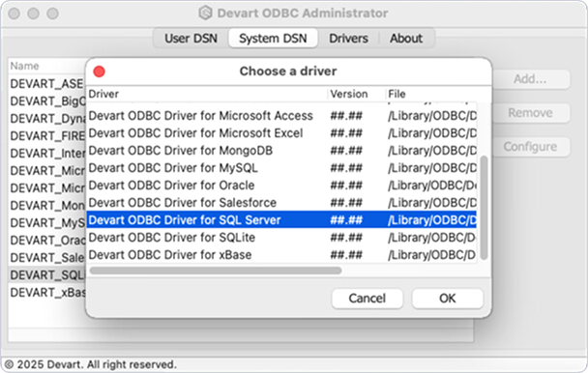This screenshot has width=588, height=373.
Task: Select the System DSN tab
Action: 273,39
